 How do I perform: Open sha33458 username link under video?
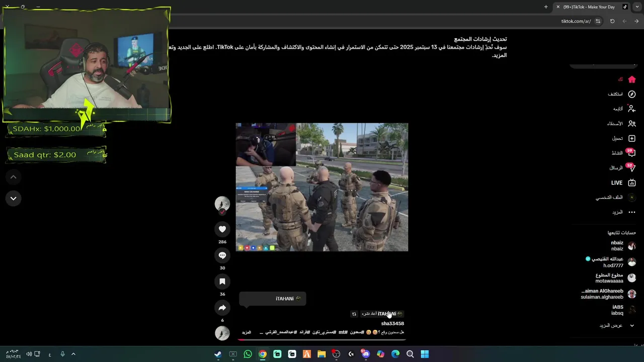click(x=392, y=323)
